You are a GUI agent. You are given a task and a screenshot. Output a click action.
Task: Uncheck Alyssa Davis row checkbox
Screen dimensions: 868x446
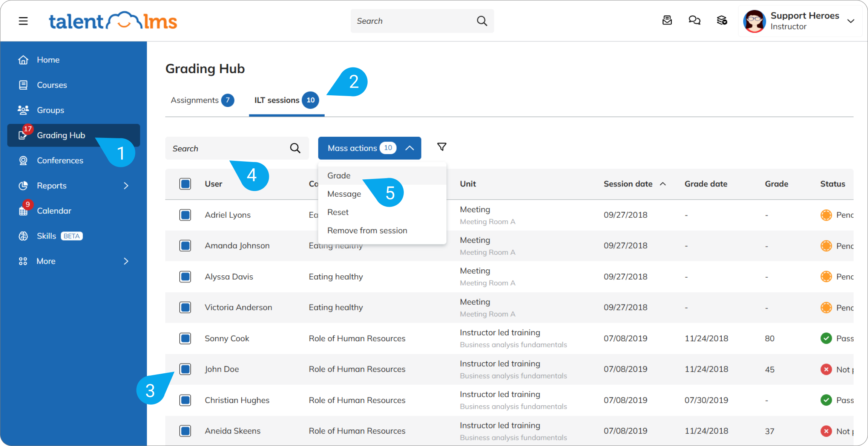(x=185, y=277)
